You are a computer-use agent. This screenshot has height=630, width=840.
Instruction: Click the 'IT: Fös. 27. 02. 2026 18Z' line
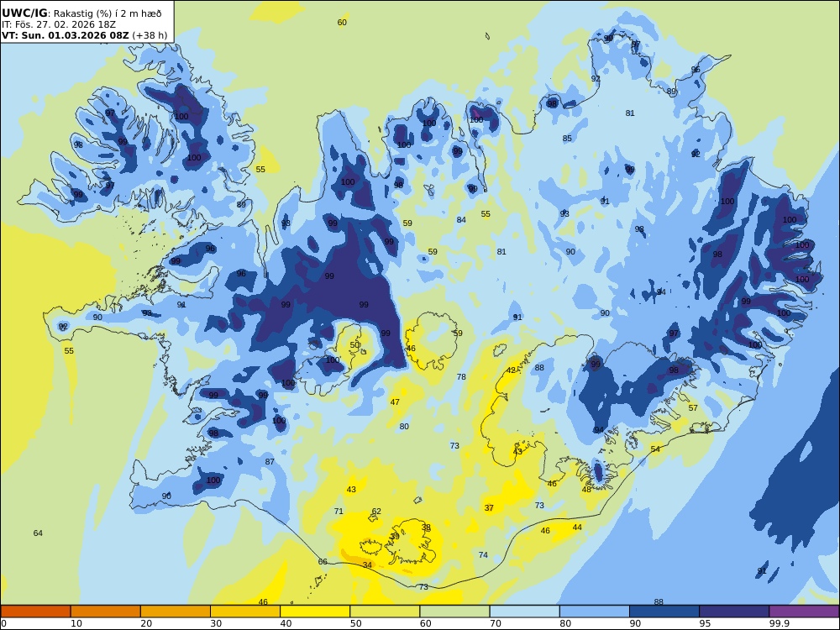click(x=59, y=24)
